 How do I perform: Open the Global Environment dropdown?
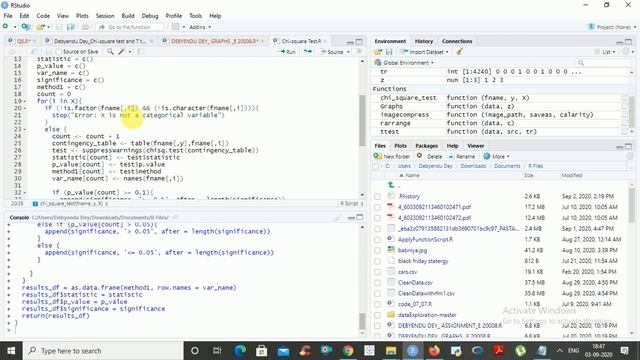(x=404, y=63)
